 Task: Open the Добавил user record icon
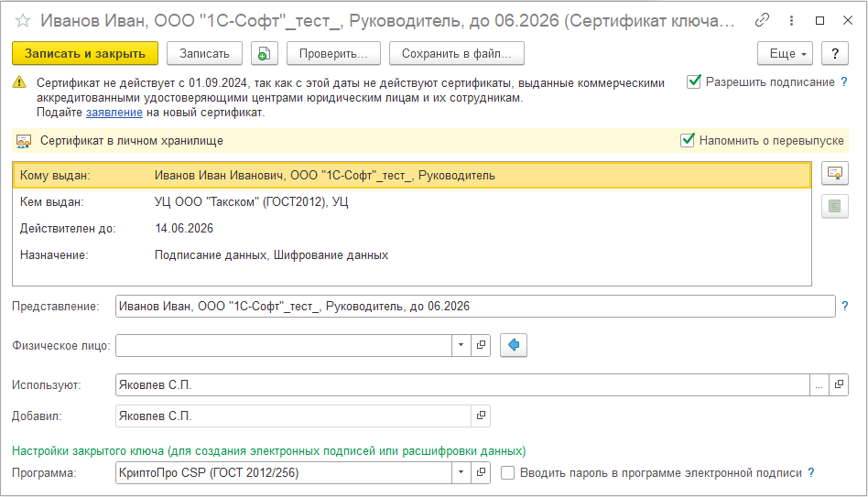482,416
